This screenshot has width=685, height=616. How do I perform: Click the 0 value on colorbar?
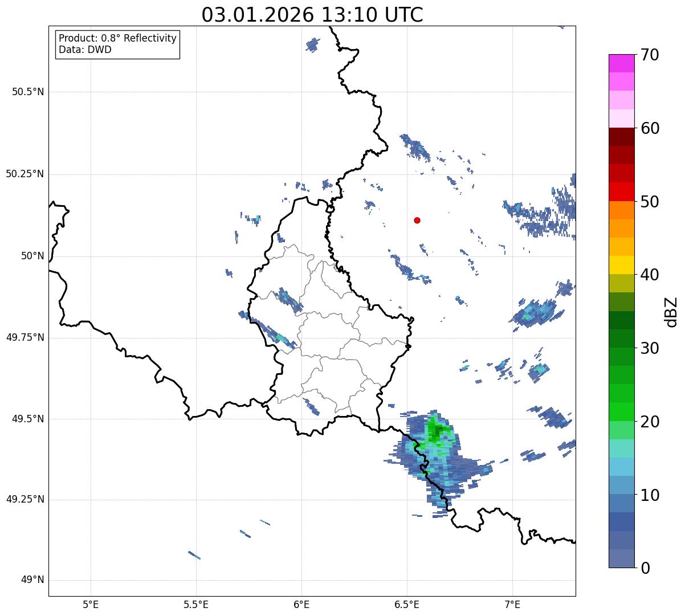(646, 568)
